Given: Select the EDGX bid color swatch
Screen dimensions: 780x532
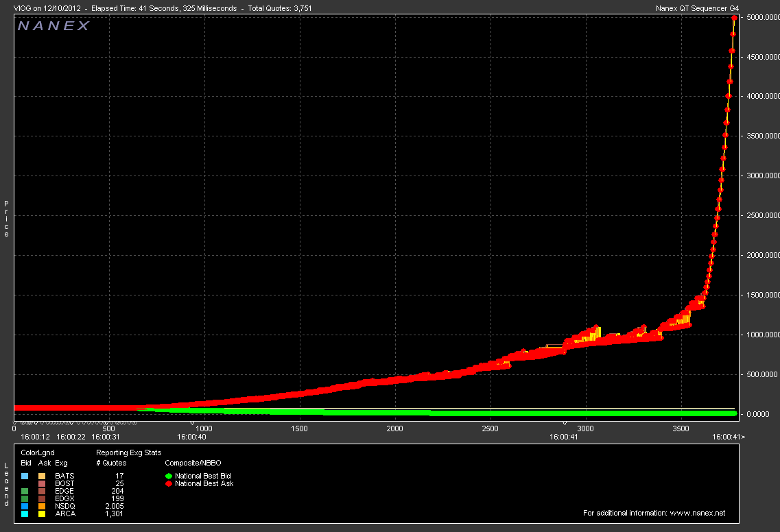Looking at the screenshot, I should coord(25,498).
